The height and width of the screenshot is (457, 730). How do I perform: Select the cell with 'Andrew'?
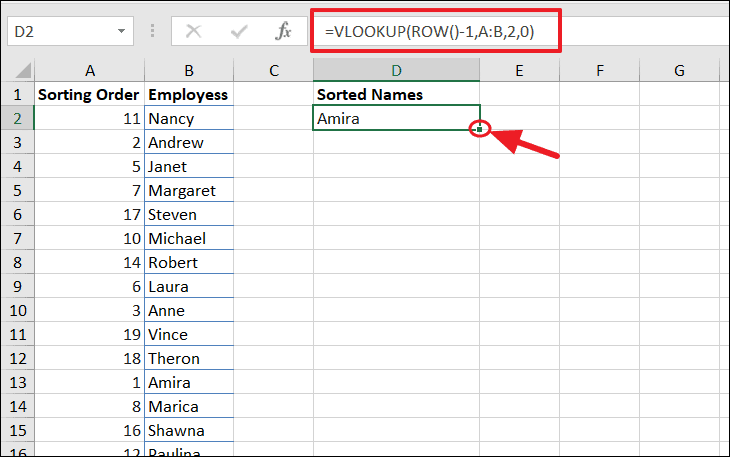[x=189, y=142]
